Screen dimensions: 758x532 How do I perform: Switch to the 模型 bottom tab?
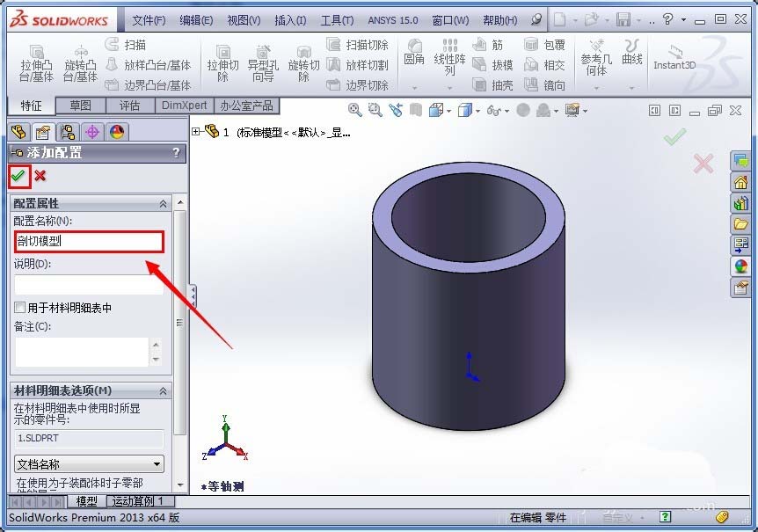86,501
